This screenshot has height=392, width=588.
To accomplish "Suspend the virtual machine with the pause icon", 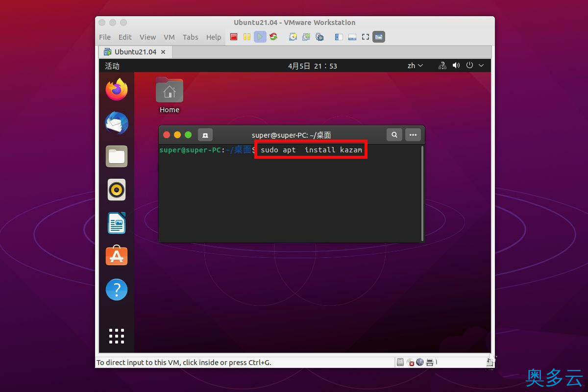I will (246, 36).
